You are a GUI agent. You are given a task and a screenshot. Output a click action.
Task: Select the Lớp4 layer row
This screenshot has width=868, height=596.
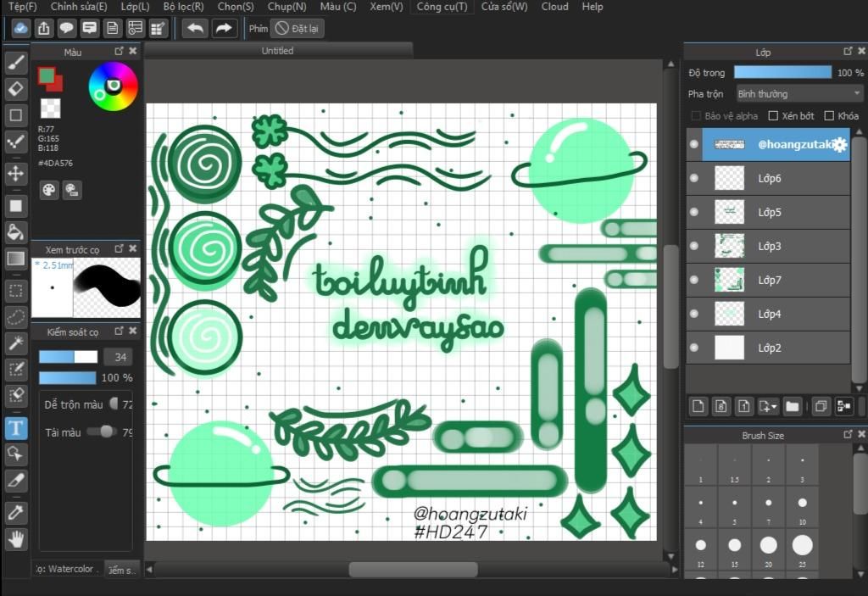(x=768, y=314)
